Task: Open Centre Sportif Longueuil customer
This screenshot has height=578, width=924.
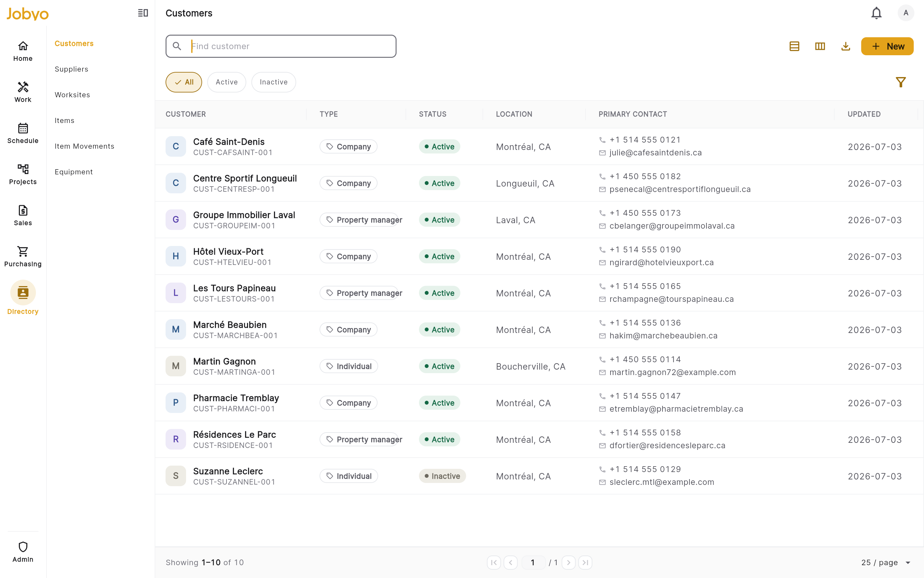Action: click(245, 179)
